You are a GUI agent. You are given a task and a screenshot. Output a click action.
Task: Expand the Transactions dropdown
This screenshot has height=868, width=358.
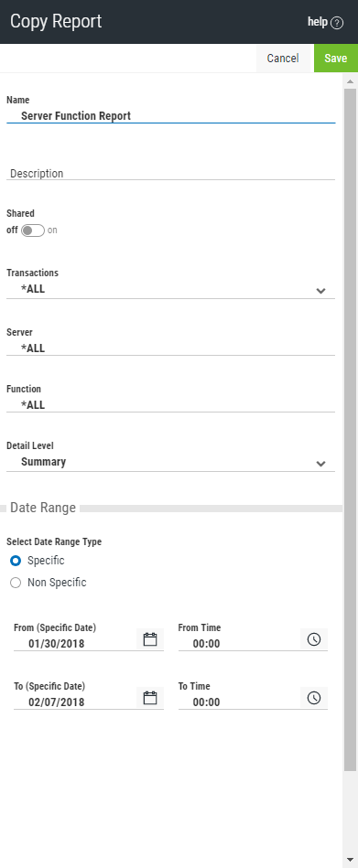(170, 289)
